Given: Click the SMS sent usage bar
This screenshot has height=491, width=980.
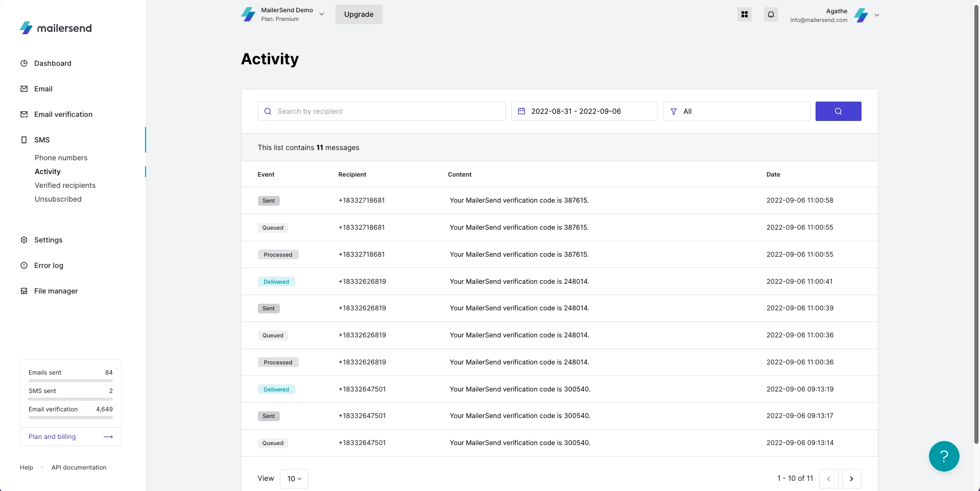Looking at the screenshot, I should click(70, 399).
